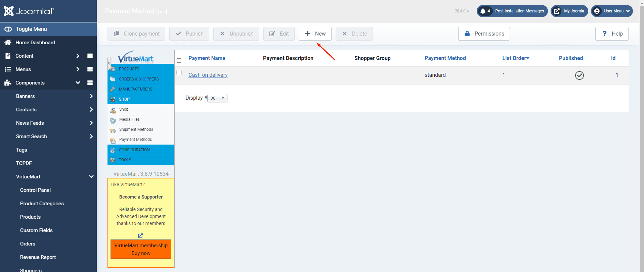The height and width of the screenshot is (272, 644).
Task: Click Clone payment button
Action: coord(136,34)
